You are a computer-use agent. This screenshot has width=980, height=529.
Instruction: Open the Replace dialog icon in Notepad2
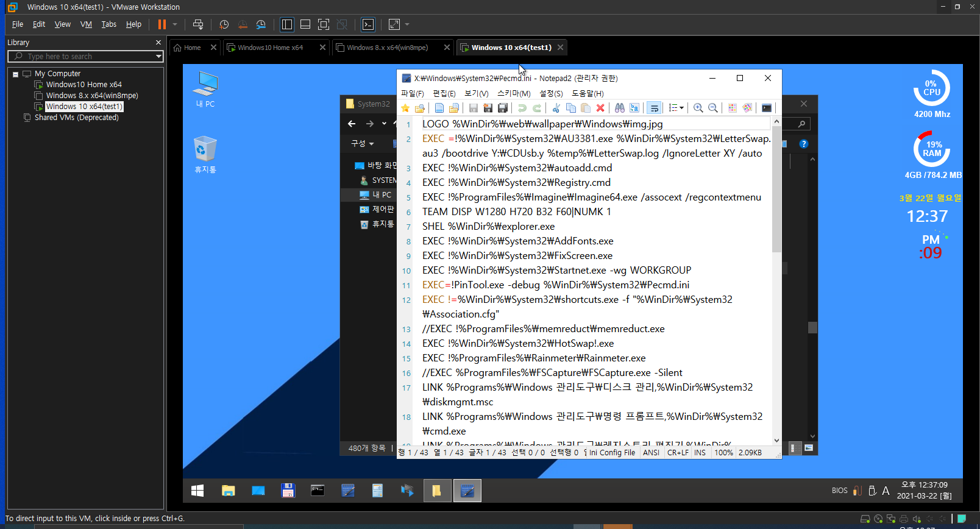click(x=634, y=108)
